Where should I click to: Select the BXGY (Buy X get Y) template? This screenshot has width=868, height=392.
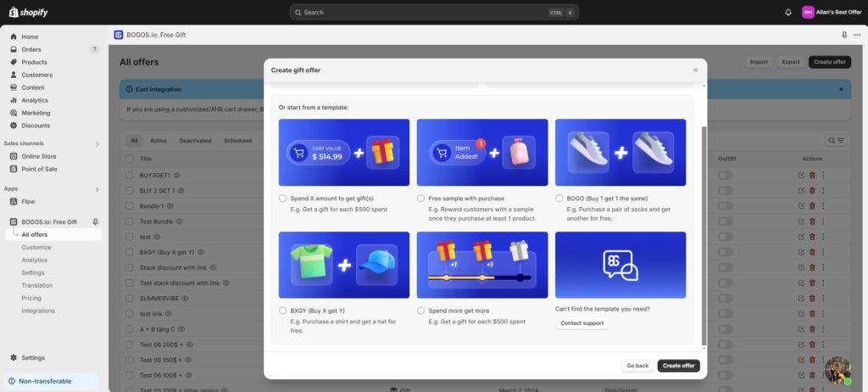(283, 311)
